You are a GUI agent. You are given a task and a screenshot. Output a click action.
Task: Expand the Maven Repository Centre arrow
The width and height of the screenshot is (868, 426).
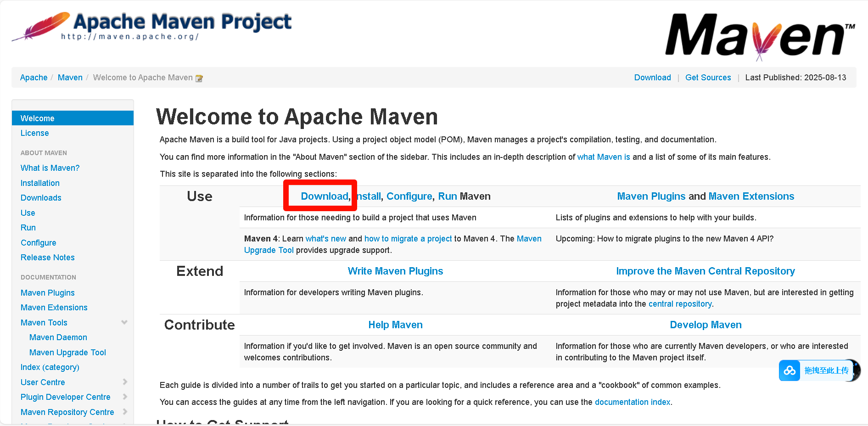click(125, 412)
